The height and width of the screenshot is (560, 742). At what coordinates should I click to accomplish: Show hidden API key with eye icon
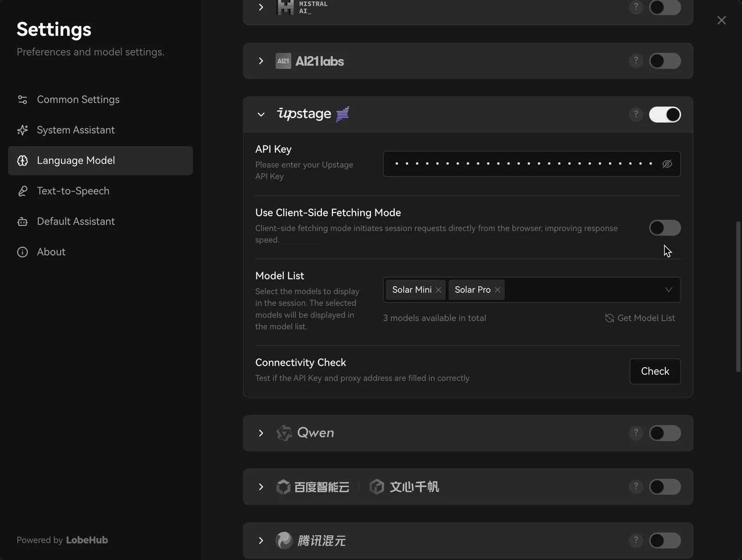coord(667,164)
